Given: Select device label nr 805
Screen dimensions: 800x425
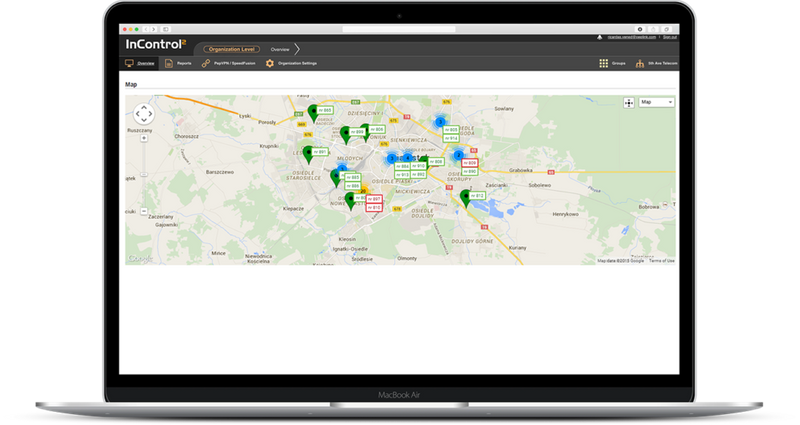Looking at the screenshot, I should click(x=451, y=130).
